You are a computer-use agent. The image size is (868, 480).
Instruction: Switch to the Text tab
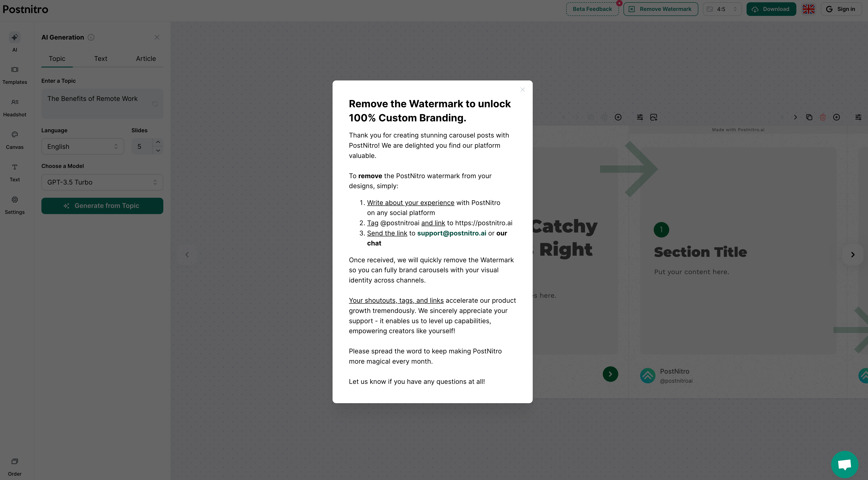coord(100,59)
